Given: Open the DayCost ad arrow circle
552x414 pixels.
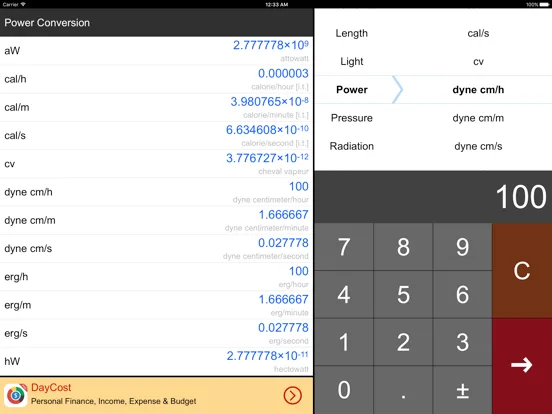Looking at the screenshot, I should (x=293, y=395).
